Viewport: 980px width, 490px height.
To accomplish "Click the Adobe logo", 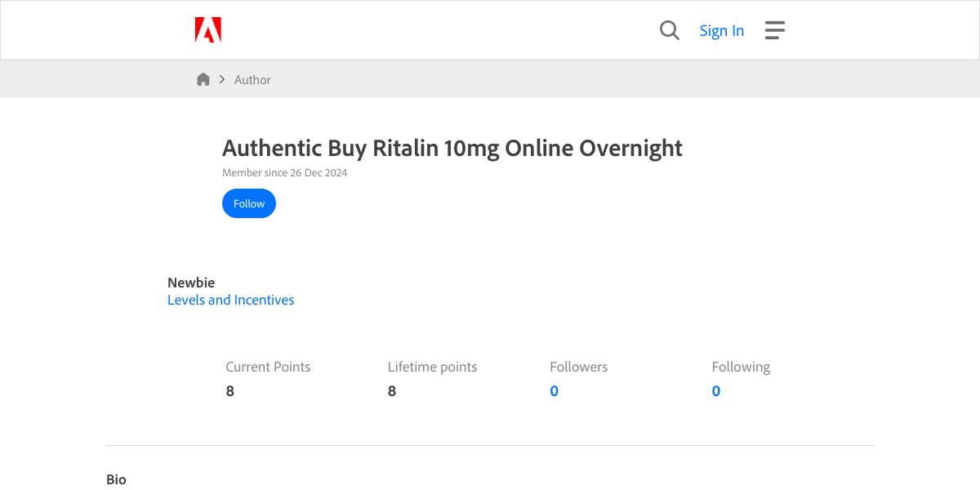I will 208,30.
